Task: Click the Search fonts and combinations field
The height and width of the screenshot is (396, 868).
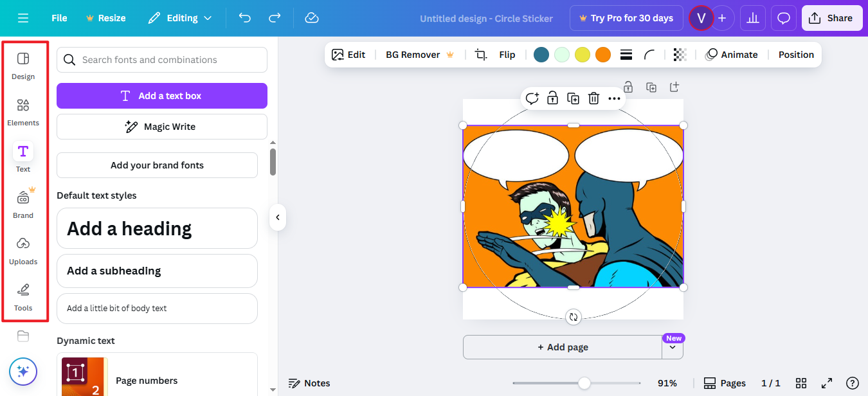Action: pyautogui.click(x=161, y=59)
